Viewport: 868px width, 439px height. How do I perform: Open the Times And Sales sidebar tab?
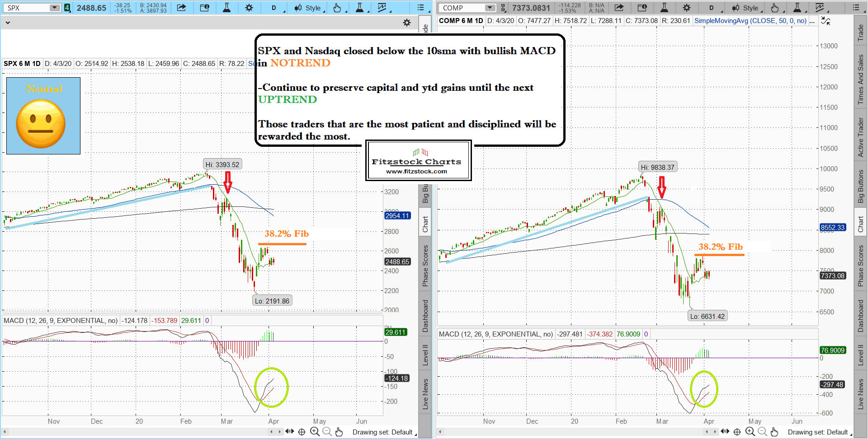[x=860, y=79]
